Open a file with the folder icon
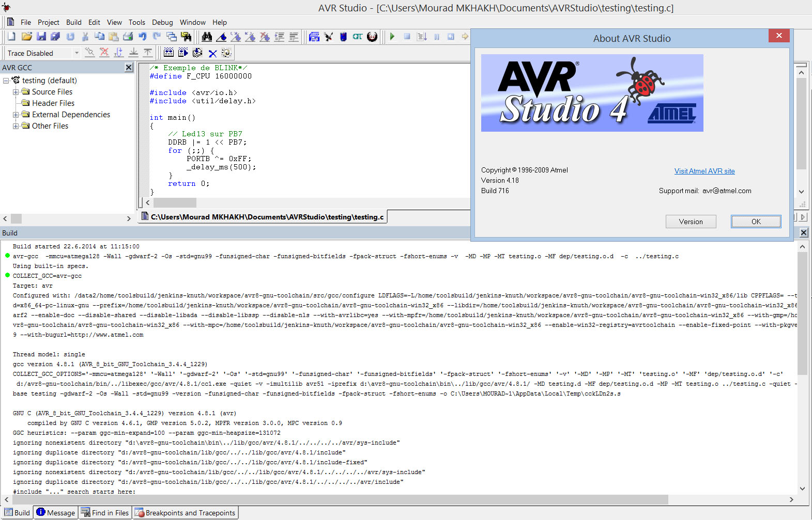This screenshot has height=520, width=812. point(27,37)
